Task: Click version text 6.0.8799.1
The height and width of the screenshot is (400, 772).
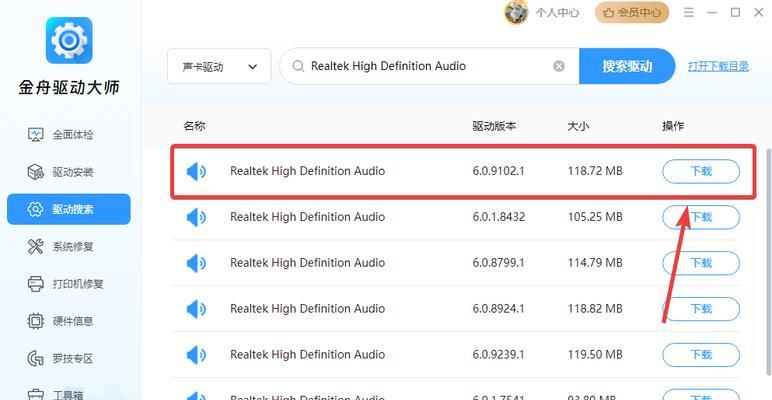Action: (498, 263)
